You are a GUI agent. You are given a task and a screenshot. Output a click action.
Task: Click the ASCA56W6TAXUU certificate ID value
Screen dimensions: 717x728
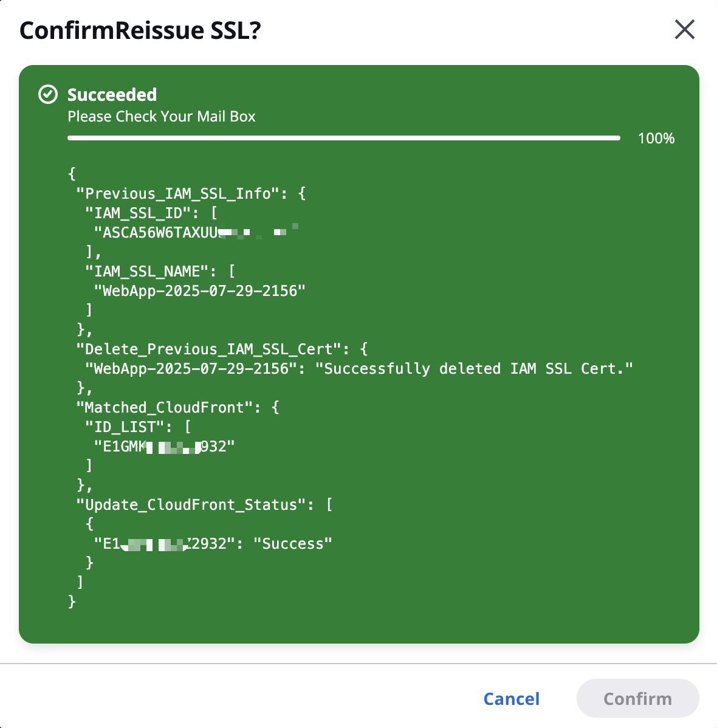196,232
